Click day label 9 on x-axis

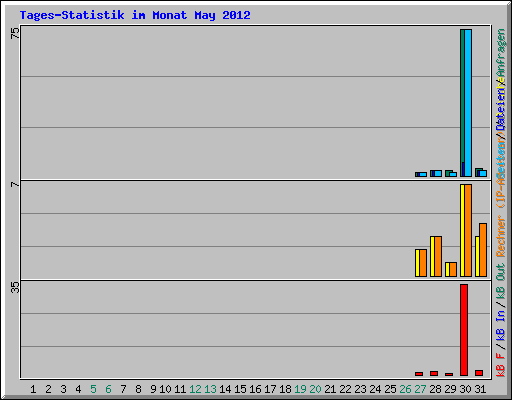click(x=153, y=389)
